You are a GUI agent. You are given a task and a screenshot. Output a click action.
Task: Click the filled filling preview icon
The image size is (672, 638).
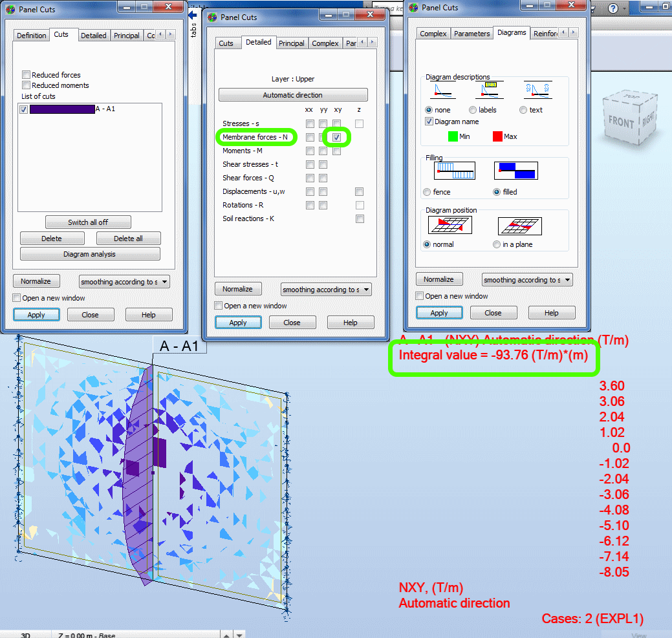(x=517, y=170)
